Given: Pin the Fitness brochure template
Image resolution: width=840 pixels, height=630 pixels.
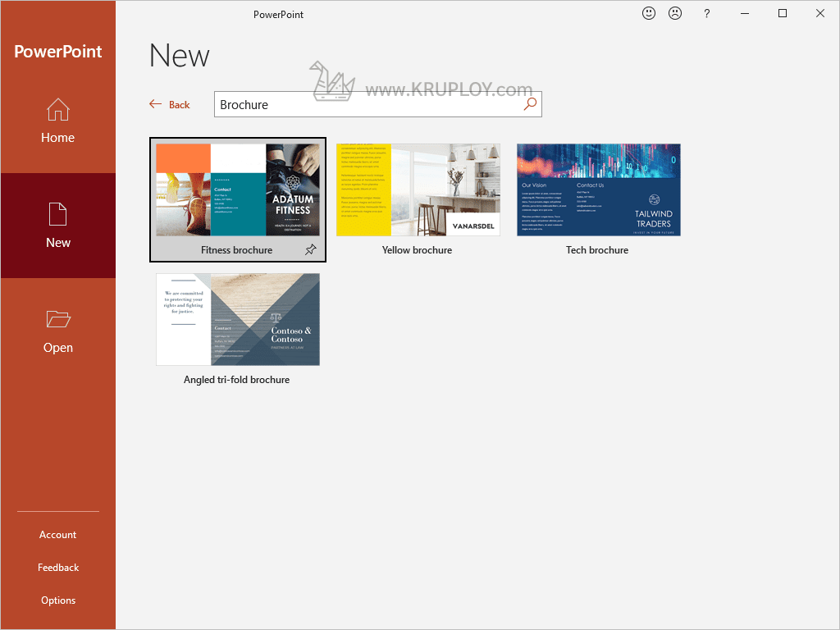Looking at the screenshot, I should [311, 249].
